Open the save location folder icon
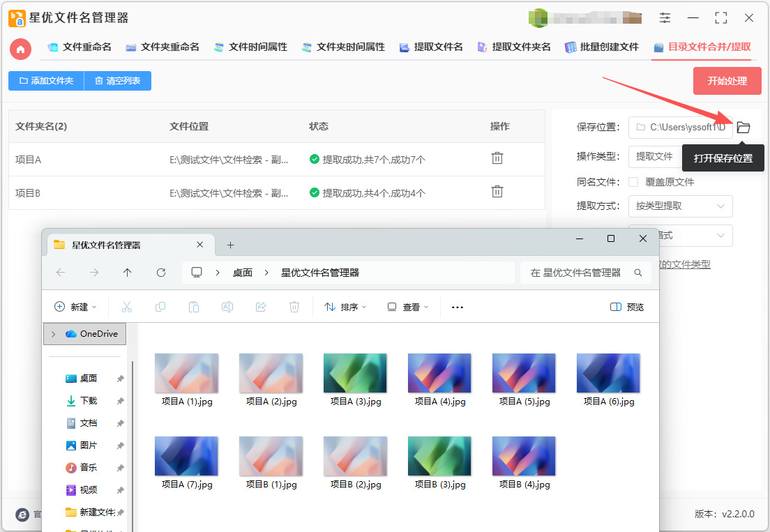Image resolution: width=770 pixels, height=532 pixels. pyautogui.click(x=743, y=128)
